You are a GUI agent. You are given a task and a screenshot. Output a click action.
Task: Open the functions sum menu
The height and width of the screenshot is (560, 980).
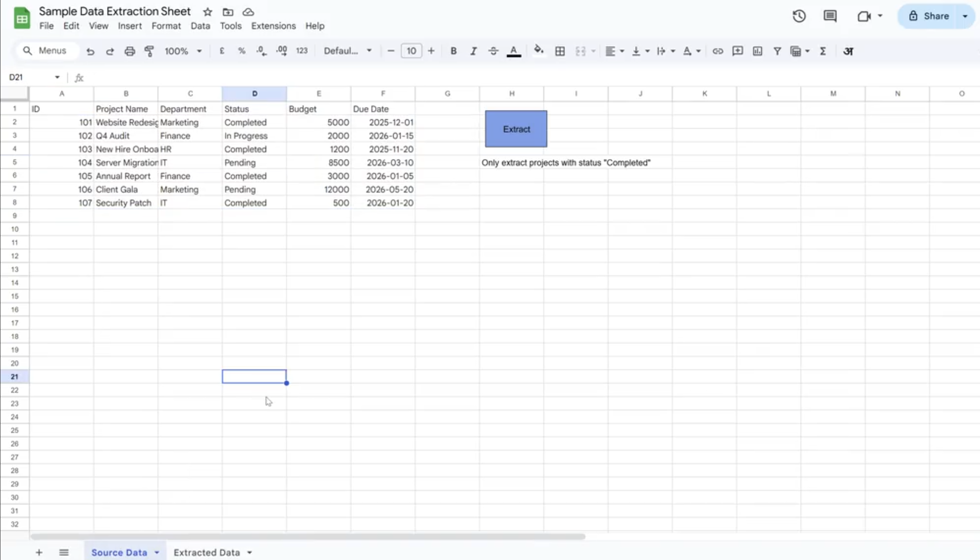823,51
